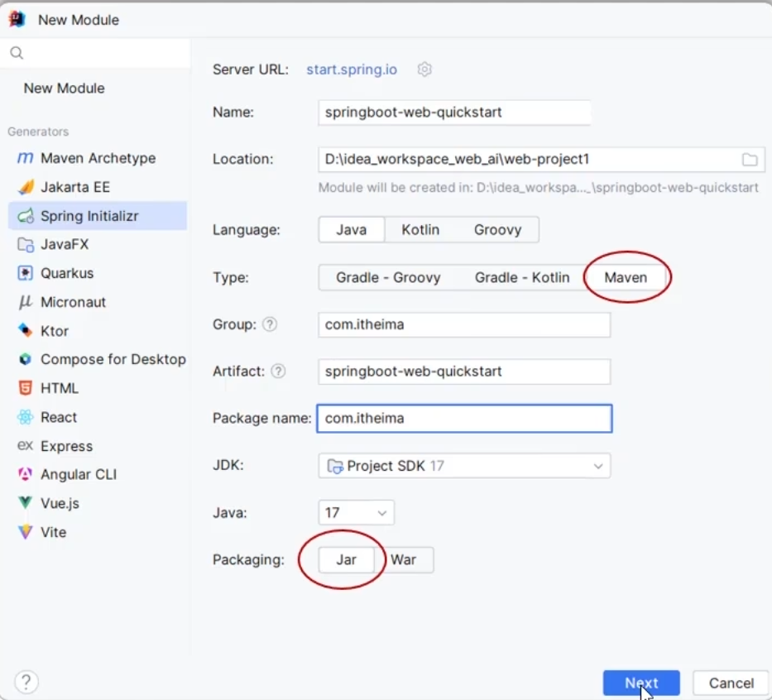Click the Compose for Desktop icon
772x700 pixels.
pyautogui.click(x=25, y=359)
